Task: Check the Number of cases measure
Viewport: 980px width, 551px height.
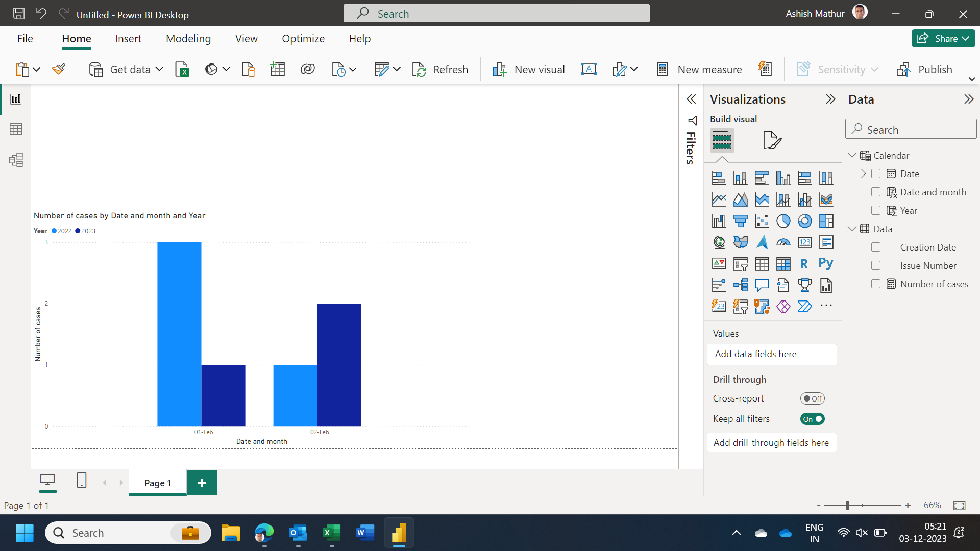Action: [x=876, y=284]
